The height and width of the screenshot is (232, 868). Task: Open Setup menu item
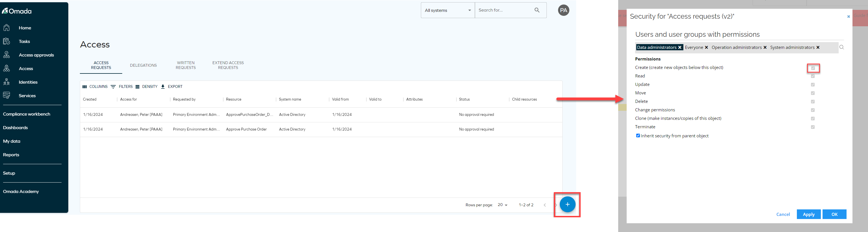9,173
